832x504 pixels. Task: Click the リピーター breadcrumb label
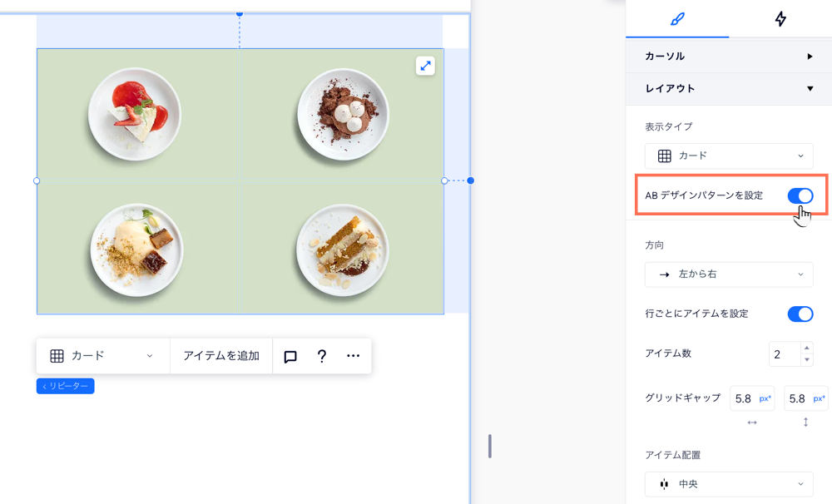tap(65, 386)
